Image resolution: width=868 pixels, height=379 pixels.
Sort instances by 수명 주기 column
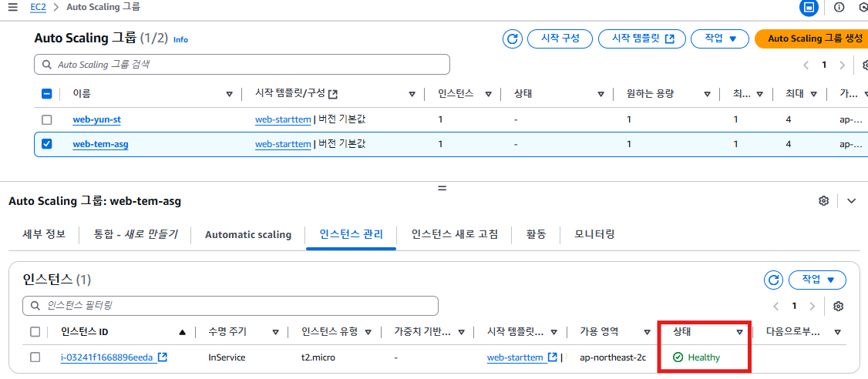pos(275,332)
